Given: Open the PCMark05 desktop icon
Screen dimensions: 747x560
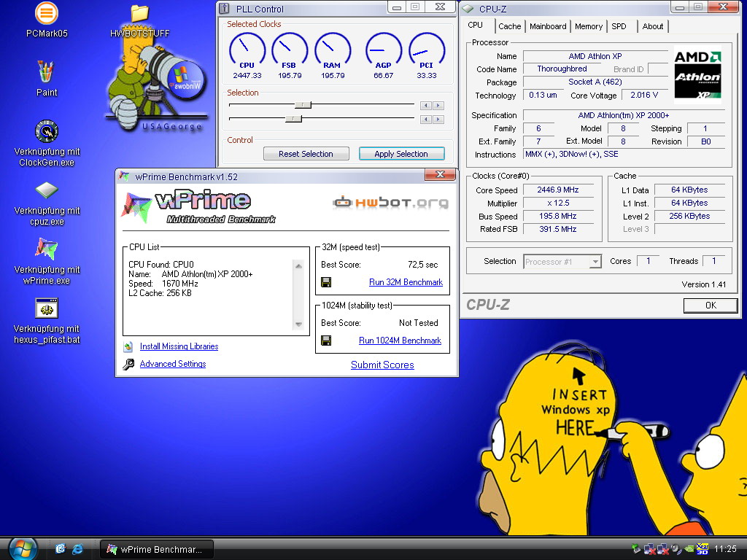Looking at the screenshot, I should pyautogui.click(x=47, y=13).
